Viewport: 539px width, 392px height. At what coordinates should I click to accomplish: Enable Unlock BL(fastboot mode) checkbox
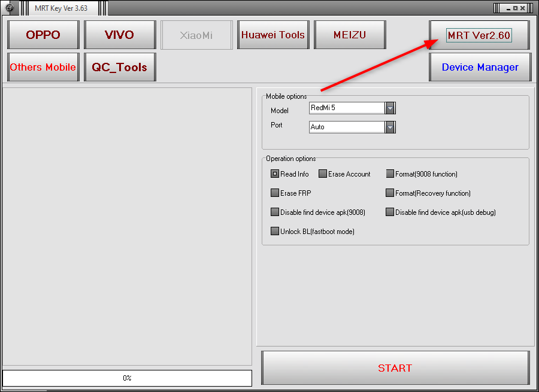point(275,231)
